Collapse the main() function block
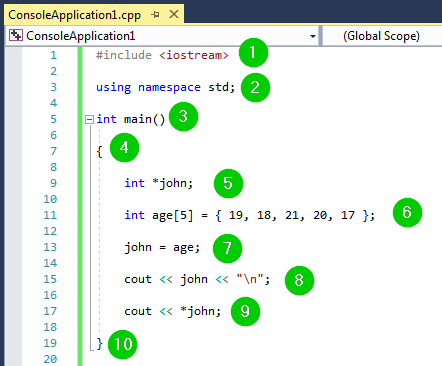 point(89,119)
